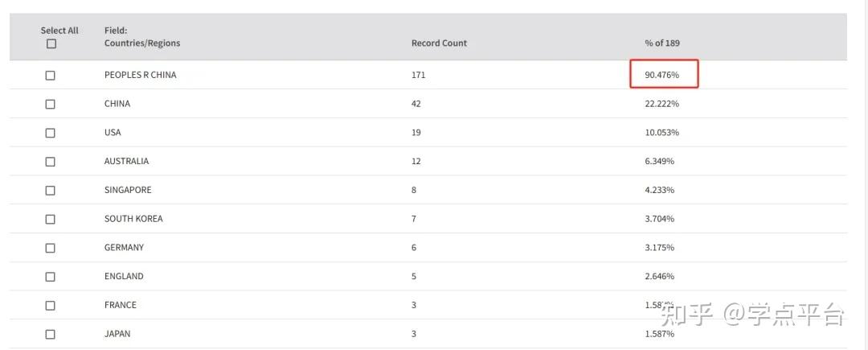Enable the FRANCE checkbox
Viewport: 868px width, 350px height.
(x=51, y=306)
